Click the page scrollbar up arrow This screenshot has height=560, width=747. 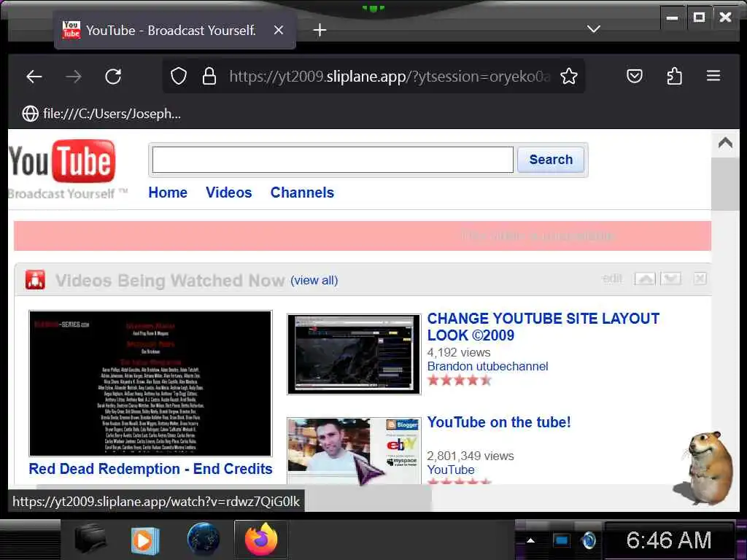click(725, 143)
